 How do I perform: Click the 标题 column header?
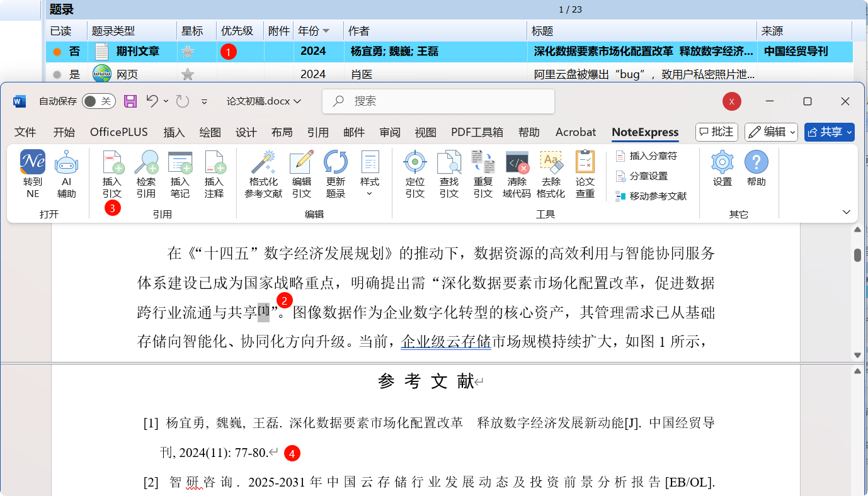[x=642, y=31]
